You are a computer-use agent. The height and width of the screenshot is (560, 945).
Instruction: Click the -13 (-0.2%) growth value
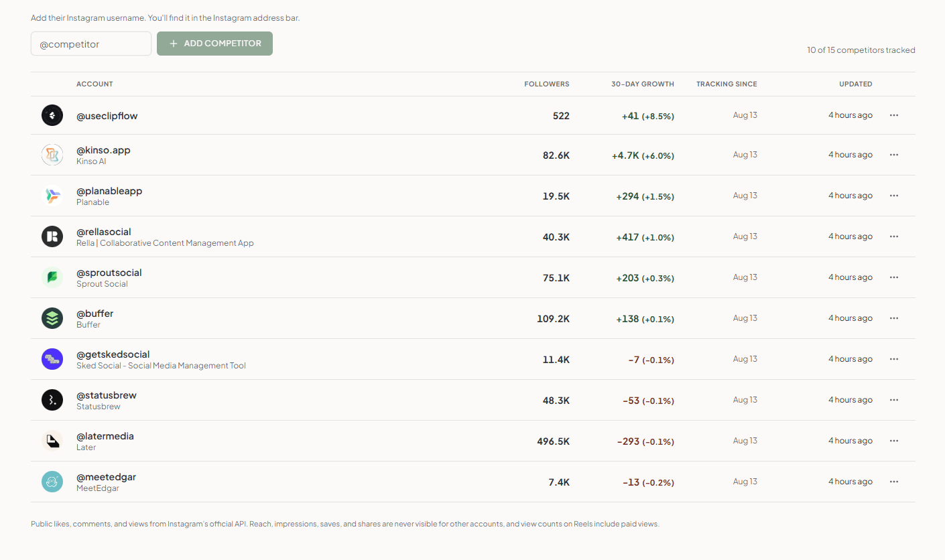(x=648, y=482)
